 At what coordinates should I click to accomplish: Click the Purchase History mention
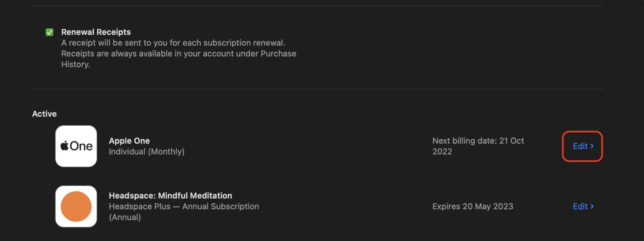pyautogui.click(x=278, y=54)
